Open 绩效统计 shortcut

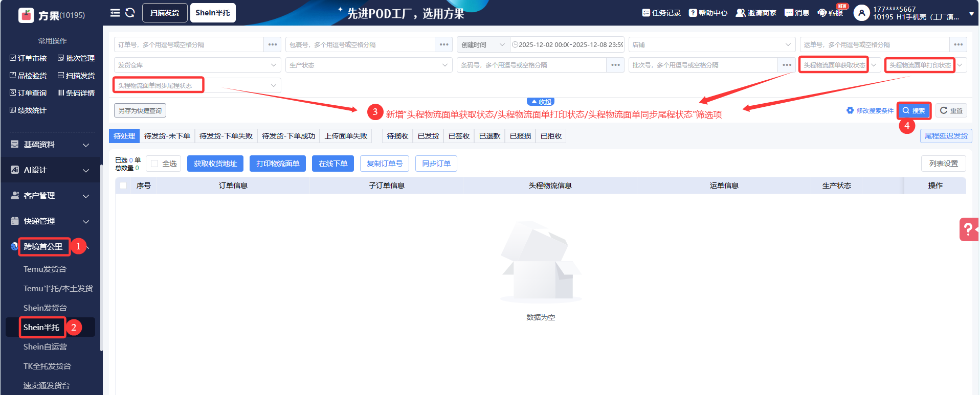28,110
